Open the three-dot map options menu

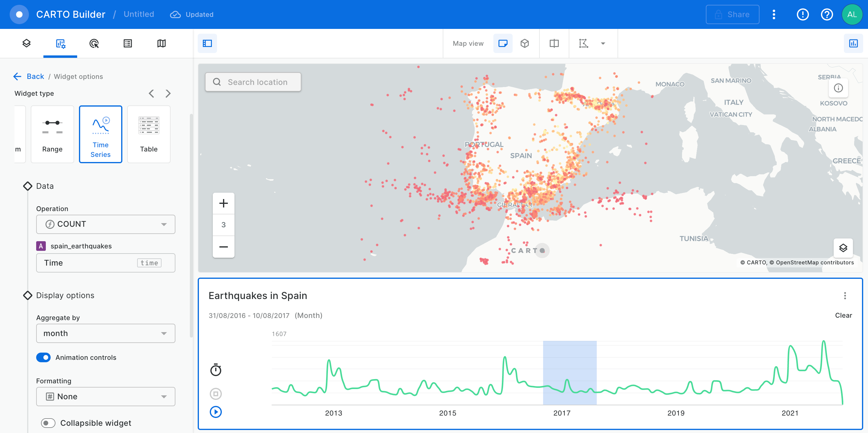[x=774, y=14]
